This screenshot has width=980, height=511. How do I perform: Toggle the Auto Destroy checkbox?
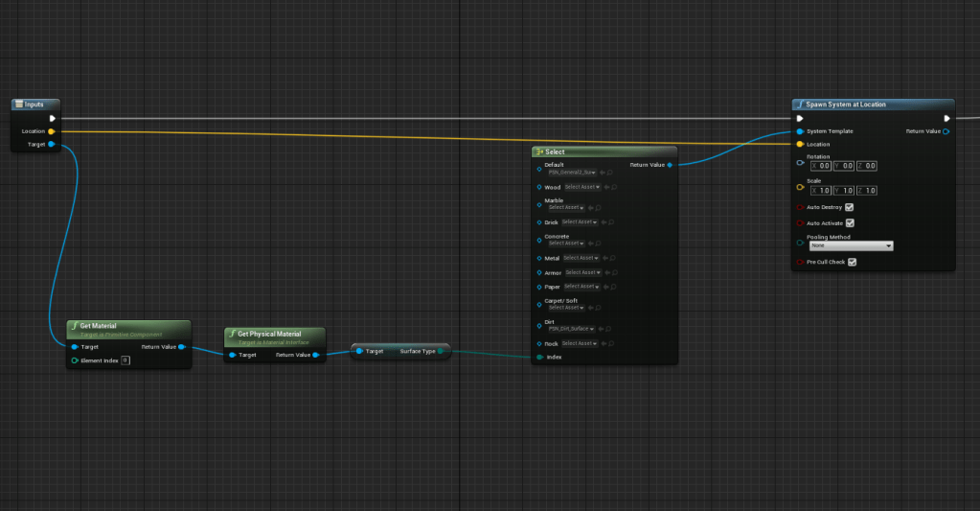(850, 207)
